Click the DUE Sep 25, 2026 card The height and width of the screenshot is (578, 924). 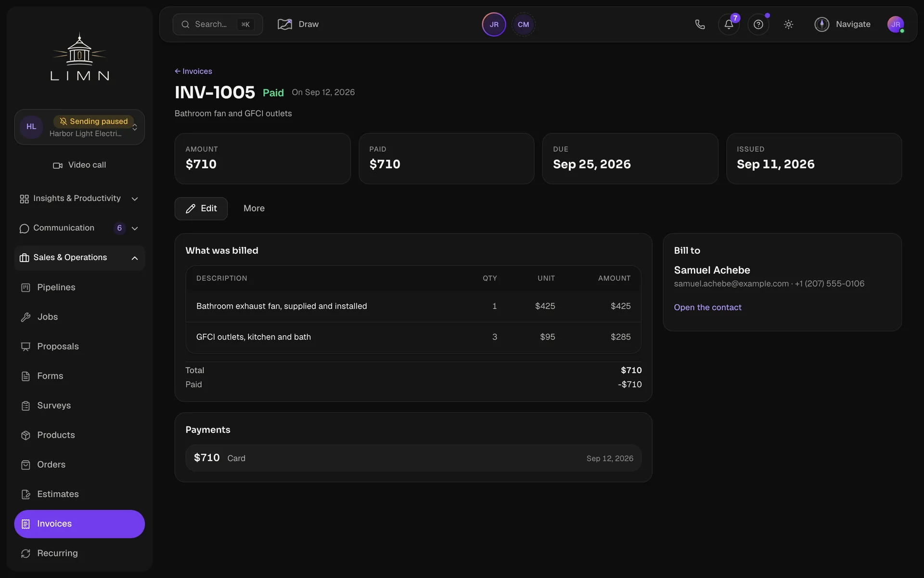[x=630, y=158]
